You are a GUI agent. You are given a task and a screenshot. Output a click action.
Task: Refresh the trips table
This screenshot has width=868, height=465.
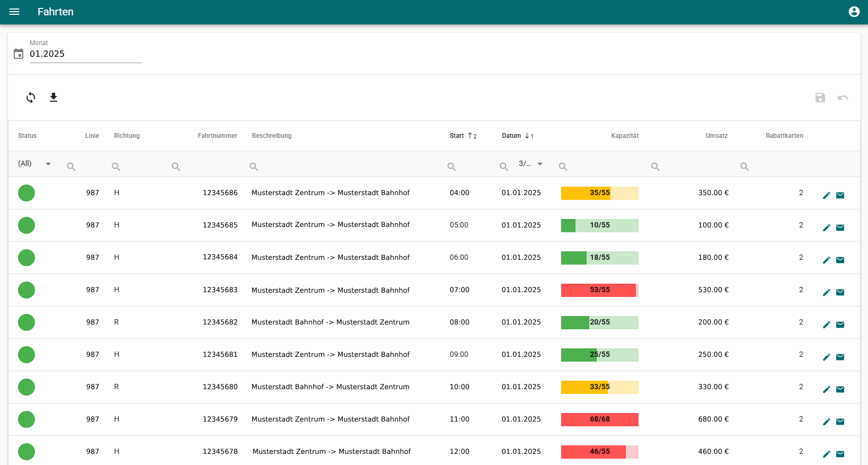point(31,98)
